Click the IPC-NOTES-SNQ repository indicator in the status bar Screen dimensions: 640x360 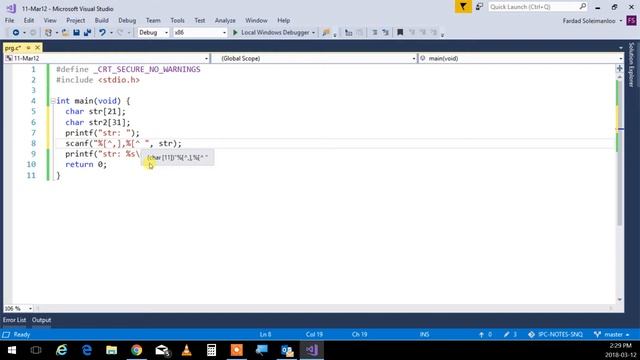click(x=555, y=334)
